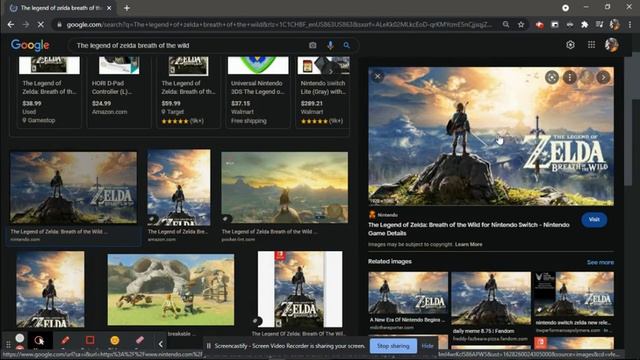Open the skull cave gameplay image result

point(171,290)
